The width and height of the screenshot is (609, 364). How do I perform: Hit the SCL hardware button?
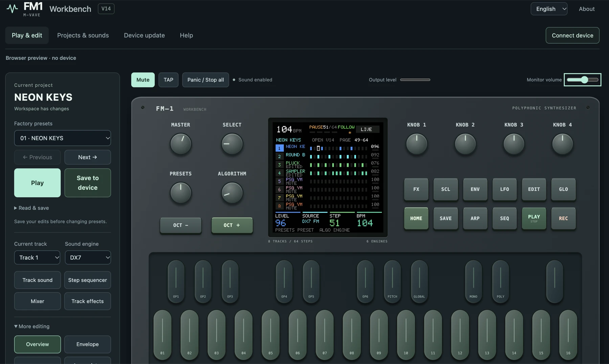pyautogui.click(x=446, y=189)
